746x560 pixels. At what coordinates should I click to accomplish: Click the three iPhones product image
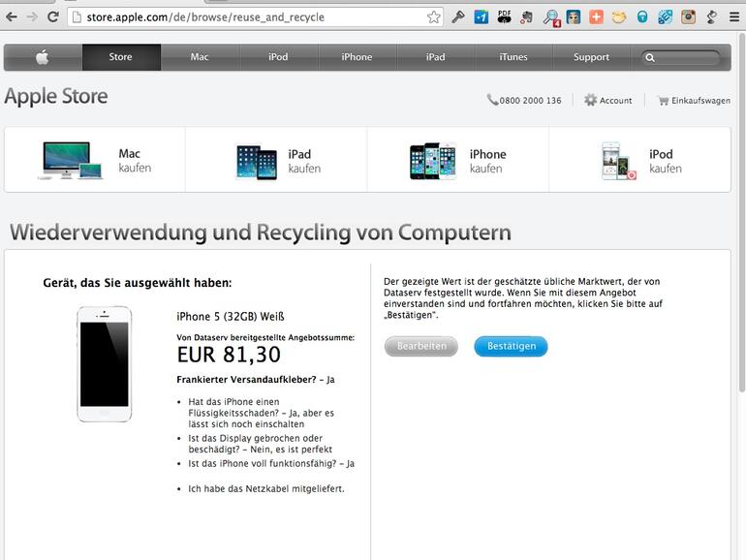433,161
